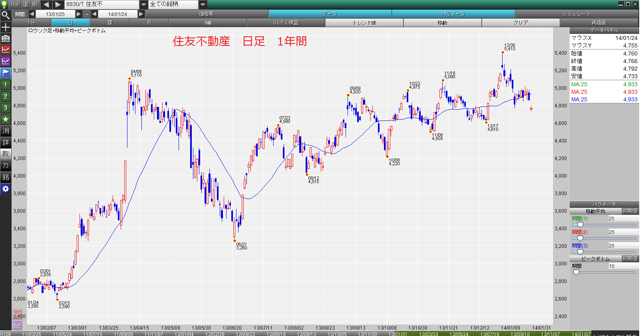Step start date 13/01/25 backward
The height and width of the screenshot is (336, 644).
(x=32, y=14)
